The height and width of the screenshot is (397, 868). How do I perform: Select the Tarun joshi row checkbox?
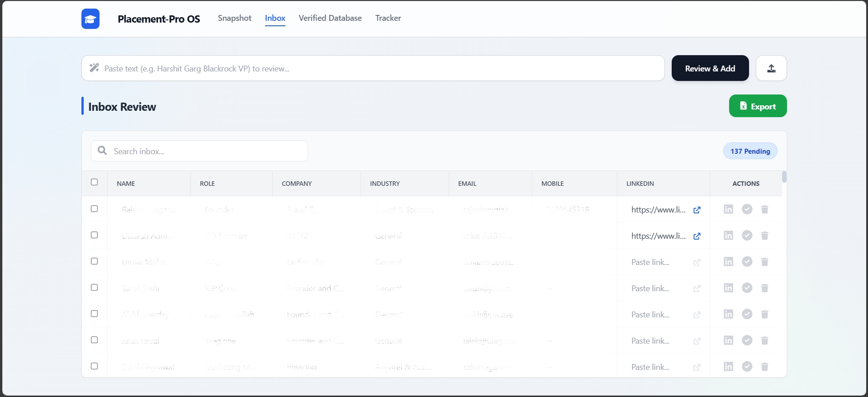pos(94,287)
